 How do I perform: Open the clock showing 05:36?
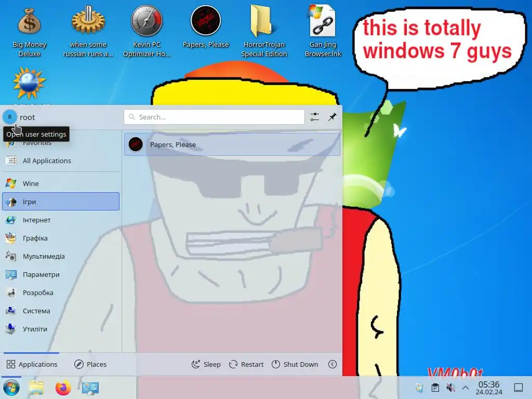tap(489, 388)
